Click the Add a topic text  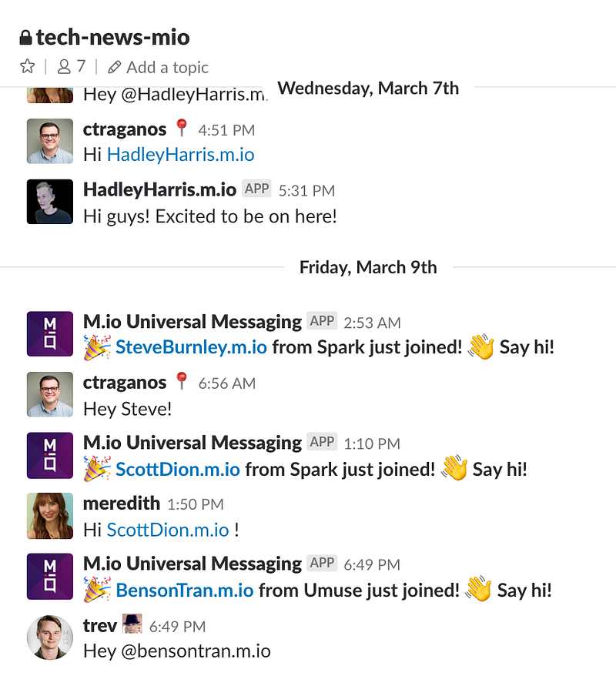tap(167, 67)
